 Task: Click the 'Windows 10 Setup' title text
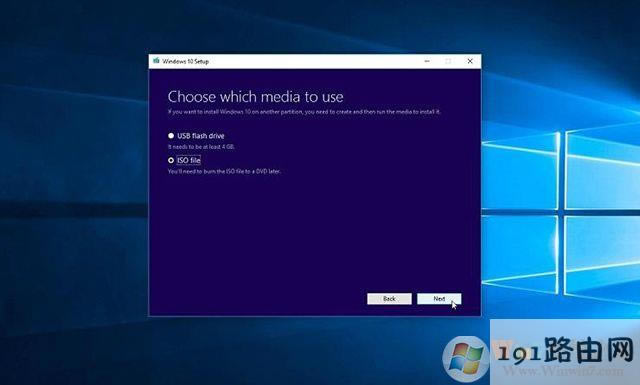click(186, 61)
